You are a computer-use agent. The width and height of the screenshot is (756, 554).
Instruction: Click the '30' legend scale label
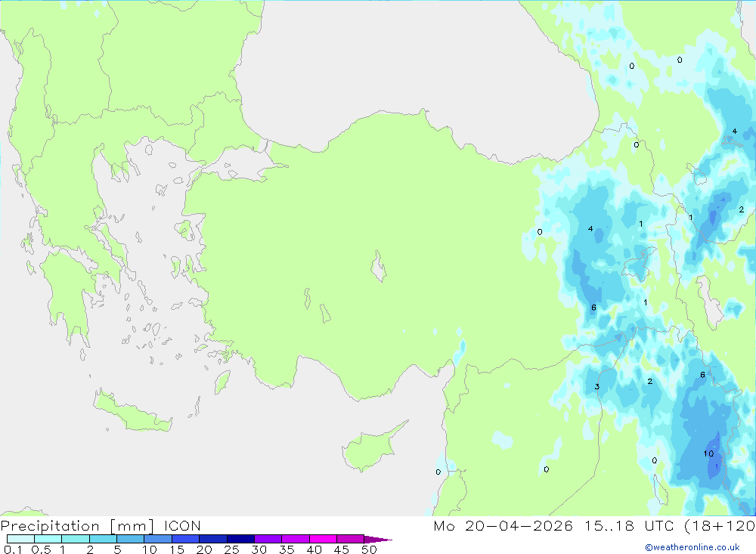(x=259, y=549)
